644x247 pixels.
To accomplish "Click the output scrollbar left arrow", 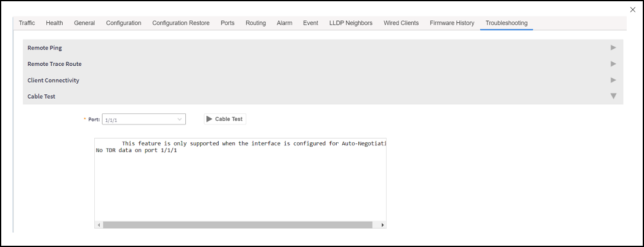I will click(x=99, y=225).
